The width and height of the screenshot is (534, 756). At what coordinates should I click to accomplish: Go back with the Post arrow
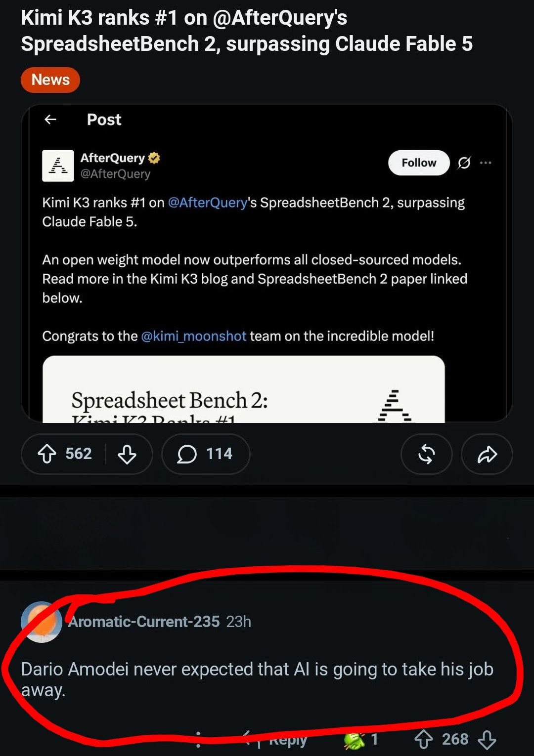pyautogui.click(x=50, y=120)
